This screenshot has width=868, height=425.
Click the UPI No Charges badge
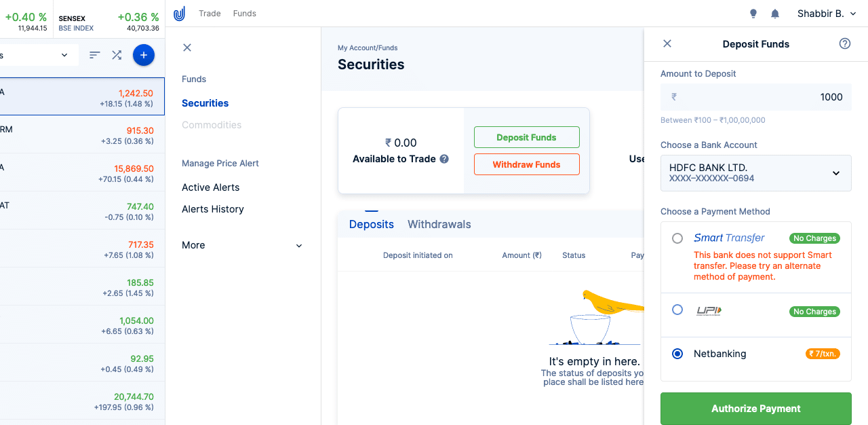pos(814,312)
